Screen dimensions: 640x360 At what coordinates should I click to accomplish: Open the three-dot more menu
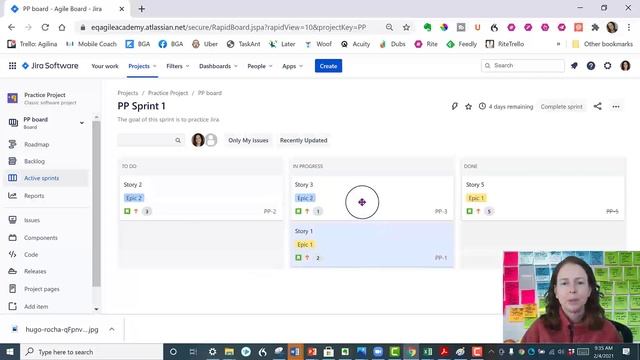click(616, 107)
